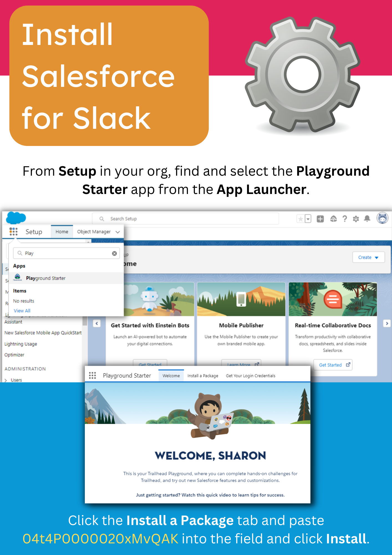Click the App Launcher search box containing Play
The height and width of the screenshot is (555, 392).
coord(67,253)
